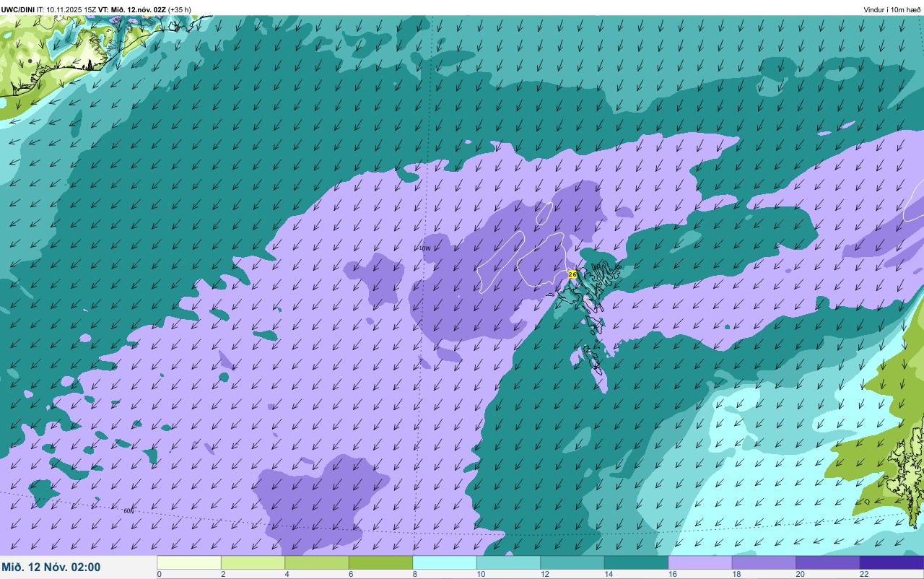Screen dimensions: 924x579
Task: Click the 'VT: Mið. 12.nóv. 02Z' valid time
Action: 132,9
